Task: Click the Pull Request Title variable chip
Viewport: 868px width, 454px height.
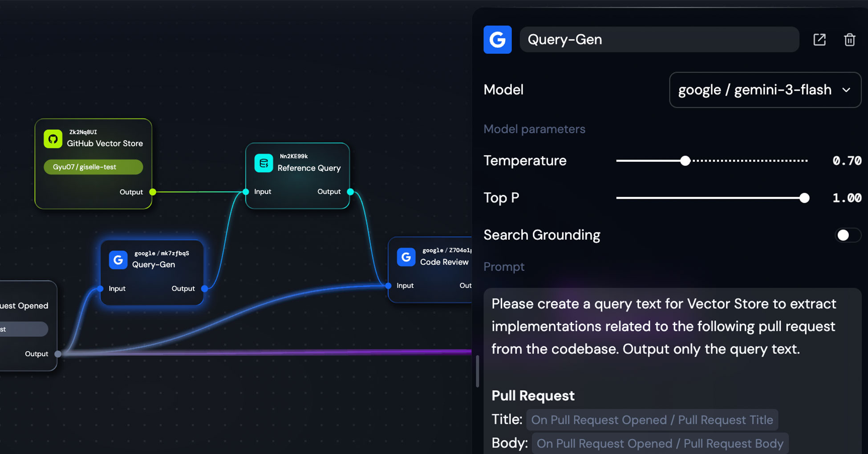Action: tap(652, 419)
